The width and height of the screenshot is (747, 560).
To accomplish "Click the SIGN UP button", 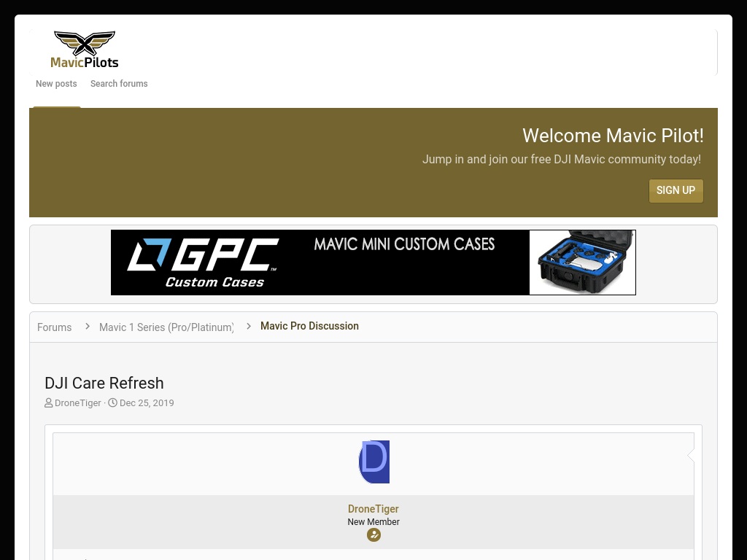I will pos(676,190).
